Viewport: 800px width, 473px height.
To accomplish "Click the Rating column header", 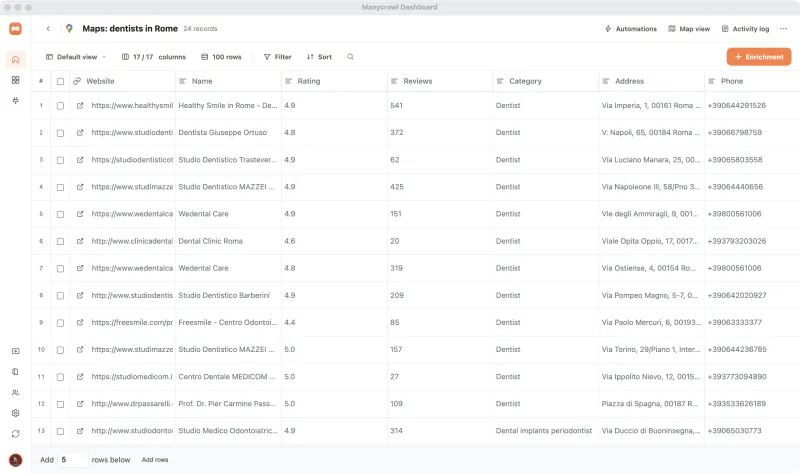I will coord(334,81).
